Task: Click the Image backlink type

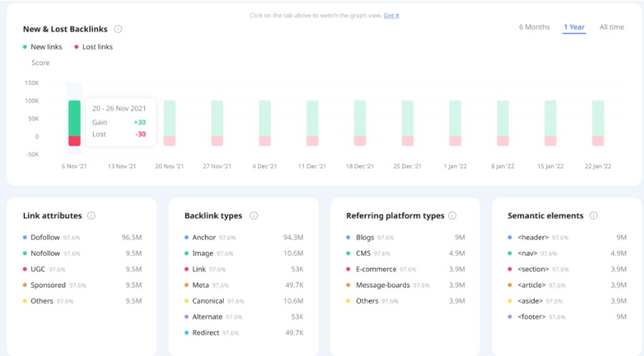Action: coord(244,253)
